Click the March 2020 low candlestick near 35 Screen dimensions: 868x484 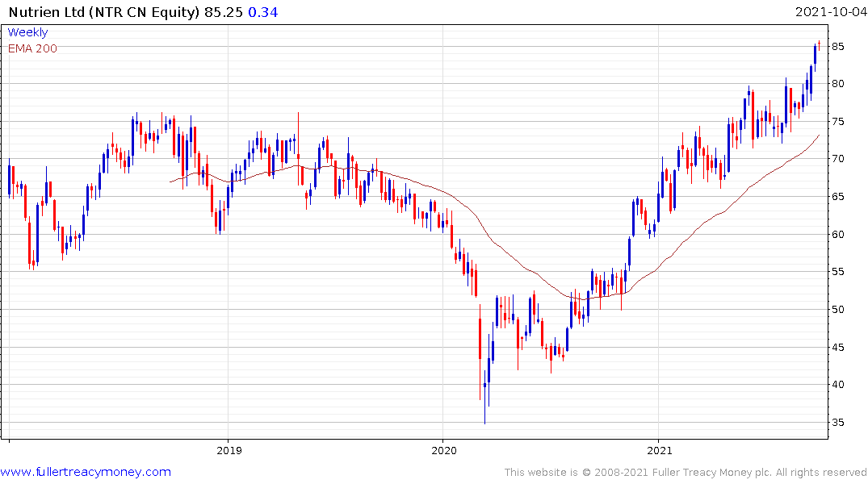tap(484, 397)
